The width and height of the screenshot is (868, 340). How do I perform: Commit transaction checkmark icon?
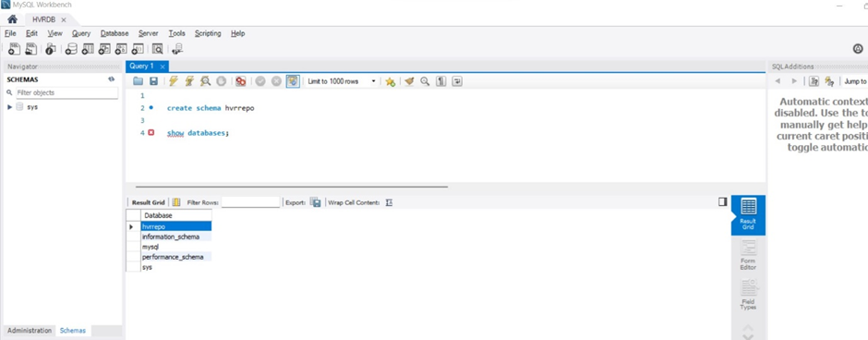pos(260,81)
